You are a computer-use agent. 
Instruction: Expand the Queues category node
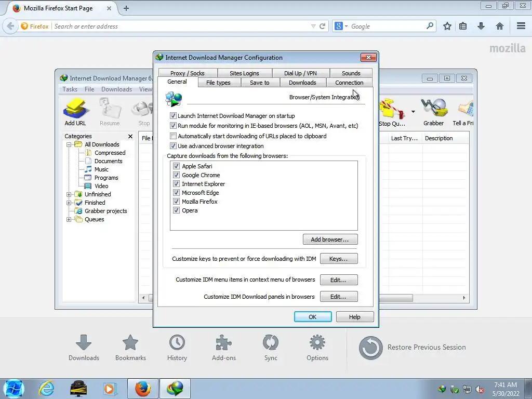(x=69, y=219)
